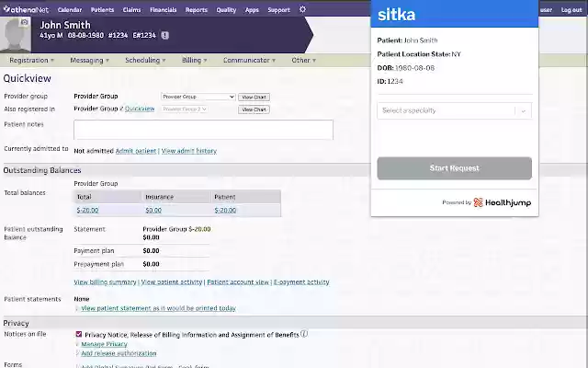Screen dimensions: 588x368
Task: Open View billing summary link
Action: point(105,282)
